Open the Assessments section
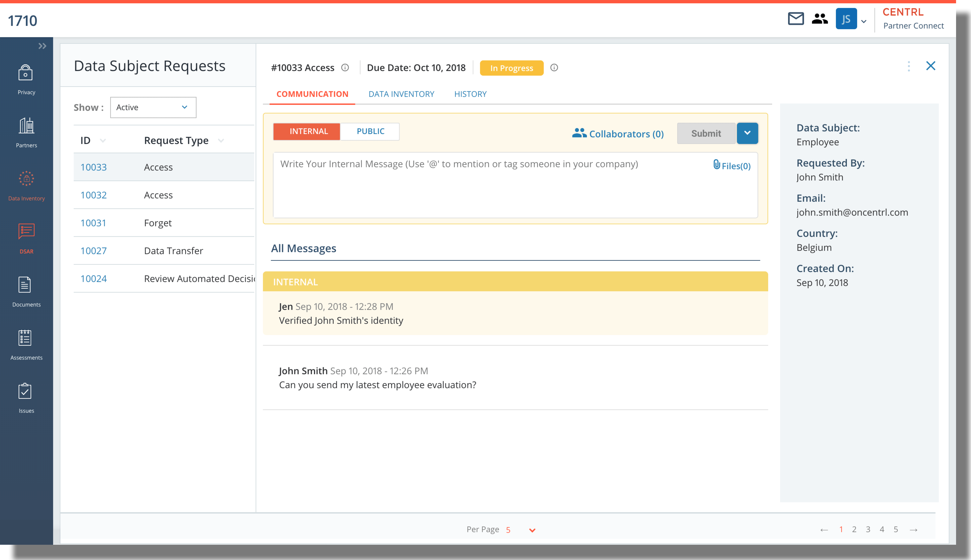Screen dimensions: 971x560 26,345
